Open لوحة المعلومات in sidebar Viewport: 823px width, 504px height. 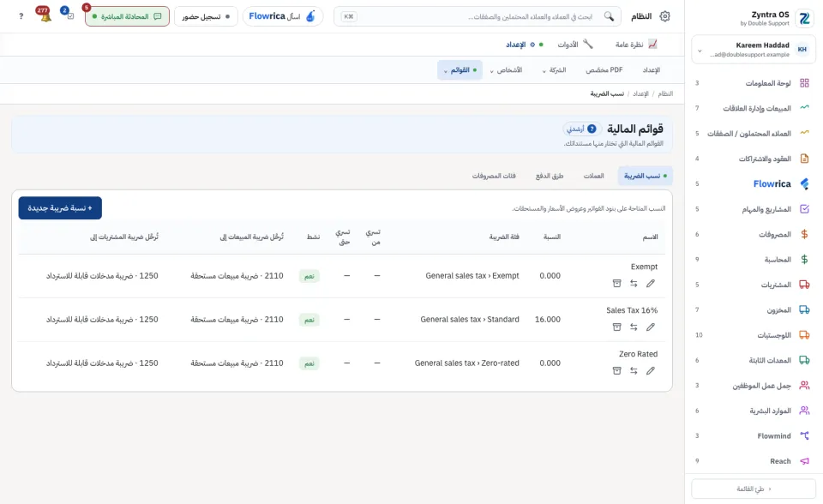pos(754,83)
